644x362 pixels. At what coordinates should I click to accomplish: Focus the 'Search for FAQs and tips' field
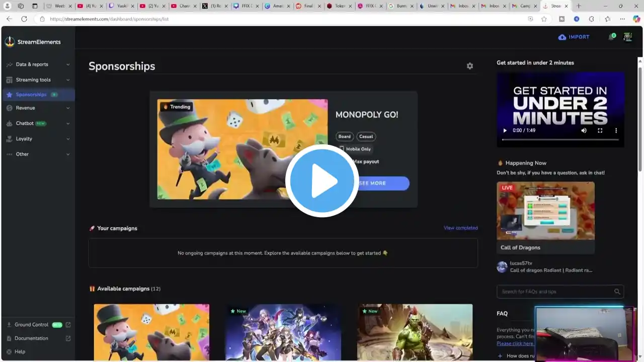[x=560, y=292]
